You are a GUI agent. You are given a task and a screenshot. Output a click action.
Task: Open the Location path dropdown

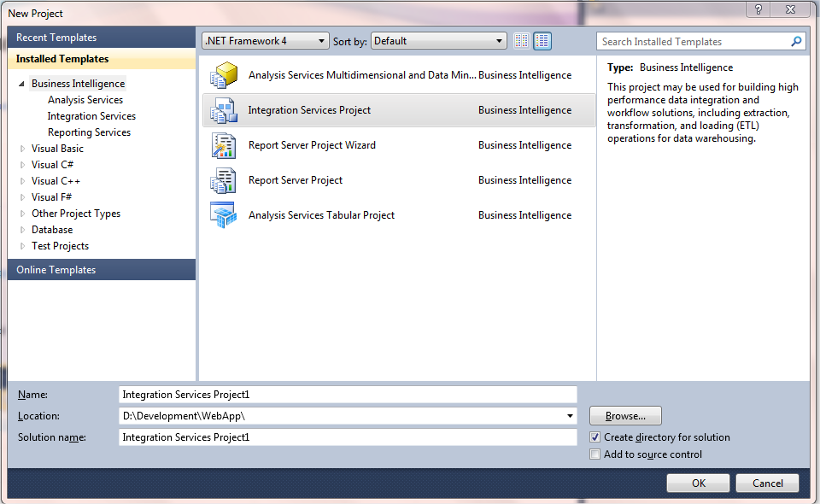tap(570, 416)
